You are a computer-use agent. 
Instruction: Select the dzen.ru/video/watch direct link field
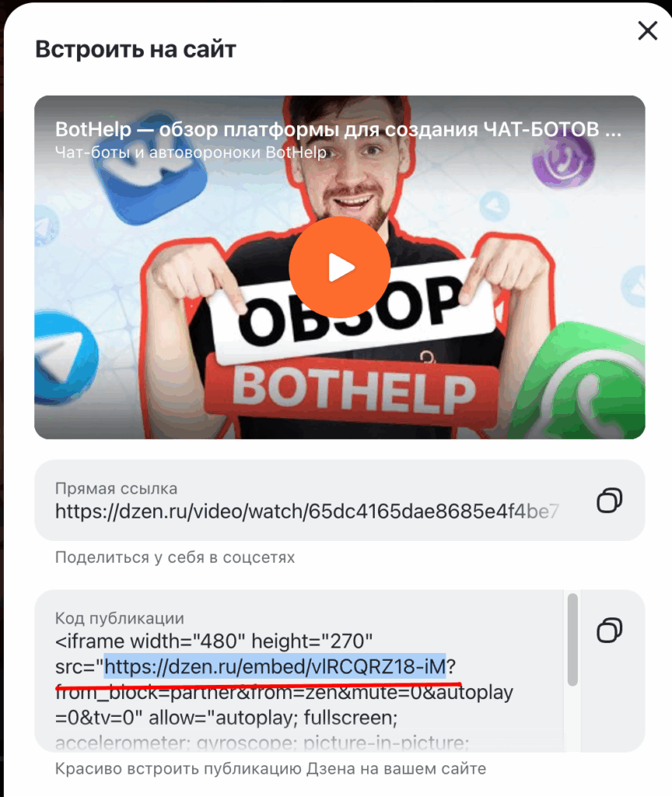pos(306,511)
